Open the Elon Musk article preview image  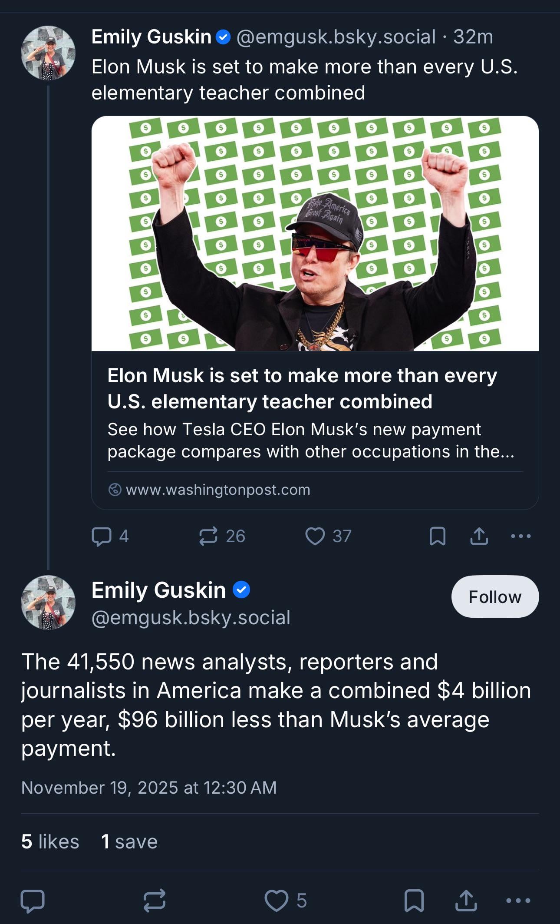315,233
